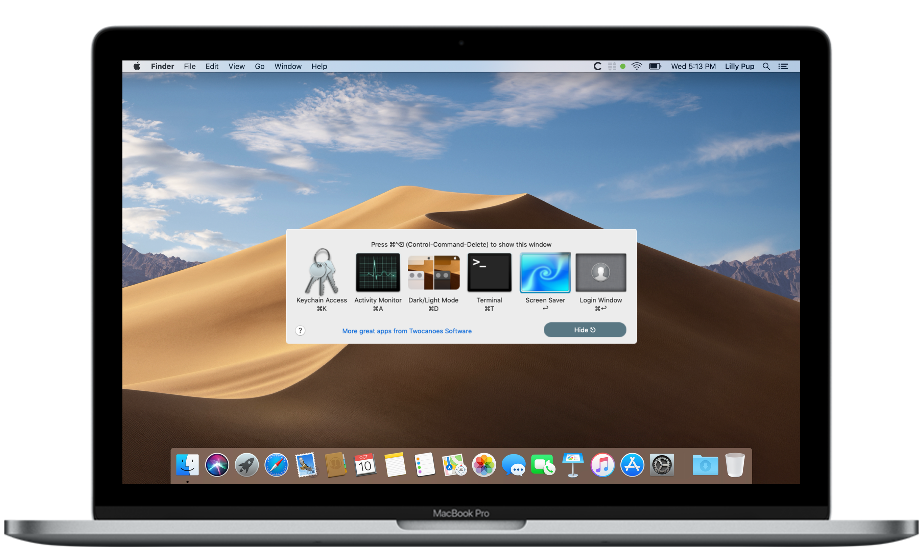Open the Lilly Pup user menu

739,66
